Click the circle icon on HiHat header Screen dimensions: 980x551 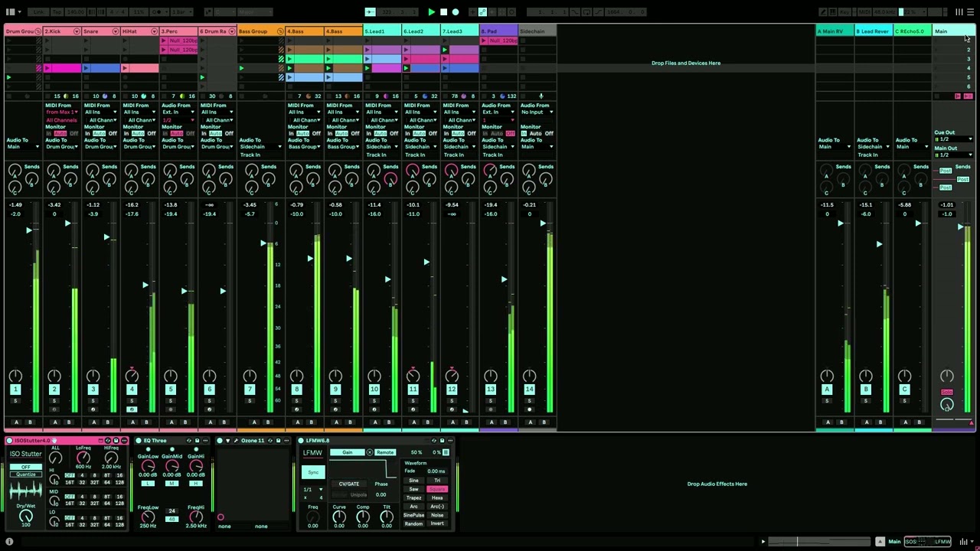tap(154, 31)
